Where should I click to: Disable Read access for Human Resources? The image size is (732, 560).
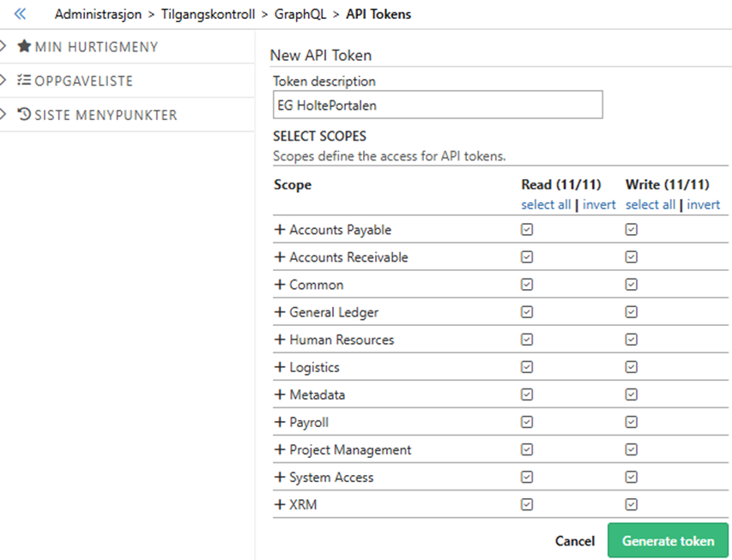click(x=527, y=340)
